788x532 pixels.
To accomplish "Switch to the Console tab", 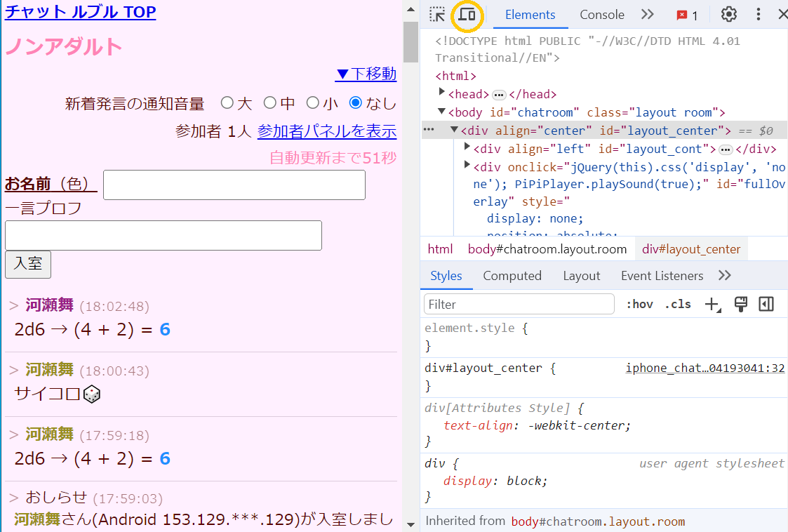I will (x=601, y=15).
